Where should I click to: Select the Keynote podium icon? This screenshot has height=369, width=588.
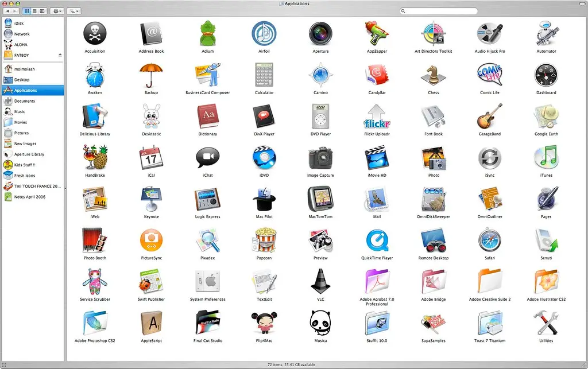click(x=151, y=199)
